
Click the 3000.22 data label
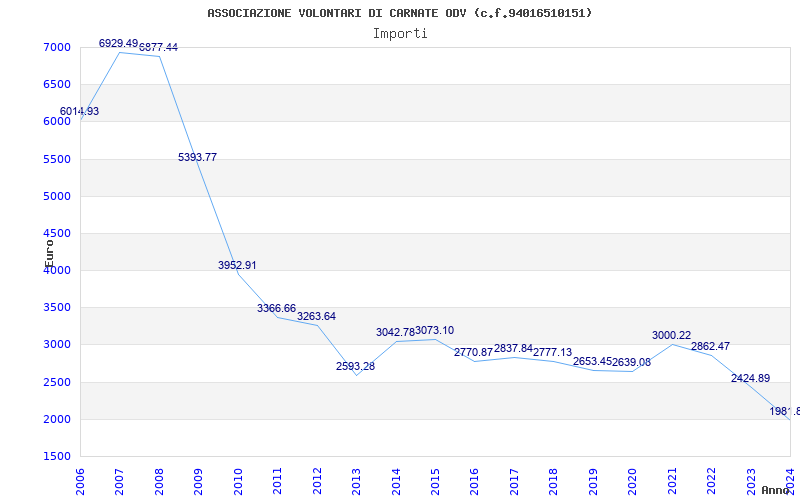coord(671,335)
